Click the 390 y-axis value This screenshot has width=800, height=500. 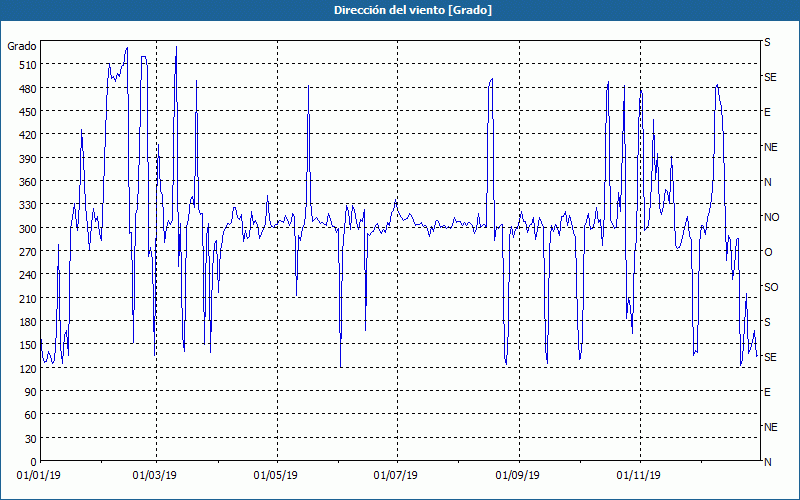pyautogui.click(x=29, y=159)
